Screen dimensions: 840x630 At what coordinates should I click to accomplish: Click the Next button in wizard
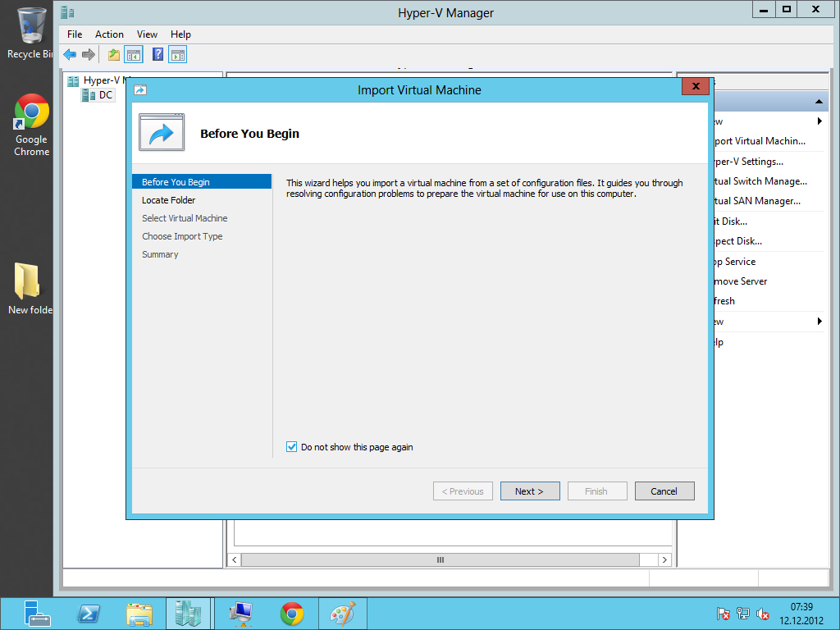point(530,491)
